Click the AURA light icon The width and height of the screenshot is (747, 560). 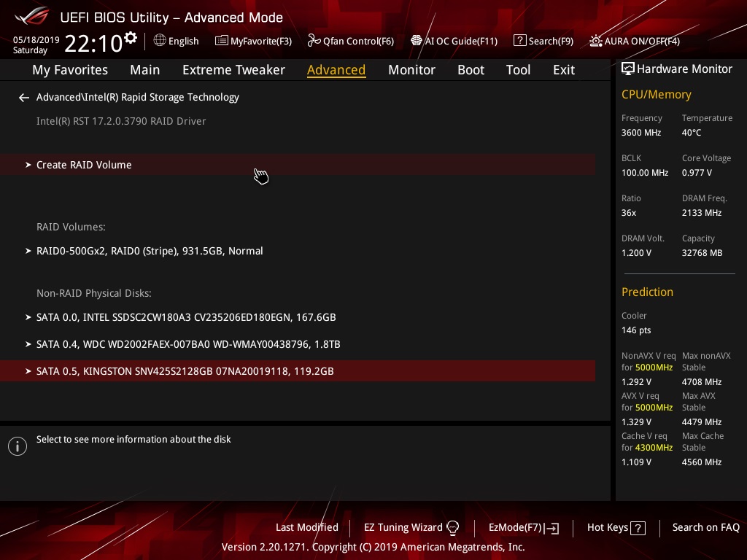coord(595,41)
